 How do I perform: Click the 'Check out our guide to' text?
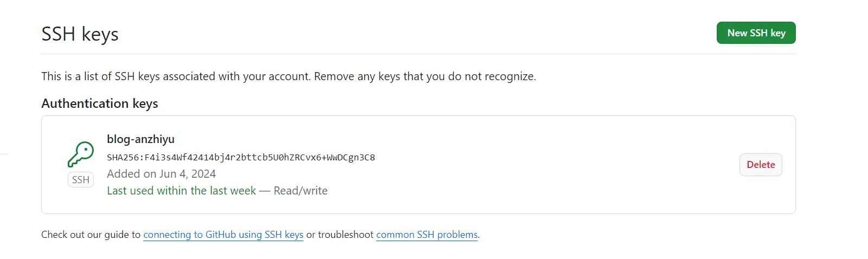pos(91,235)
